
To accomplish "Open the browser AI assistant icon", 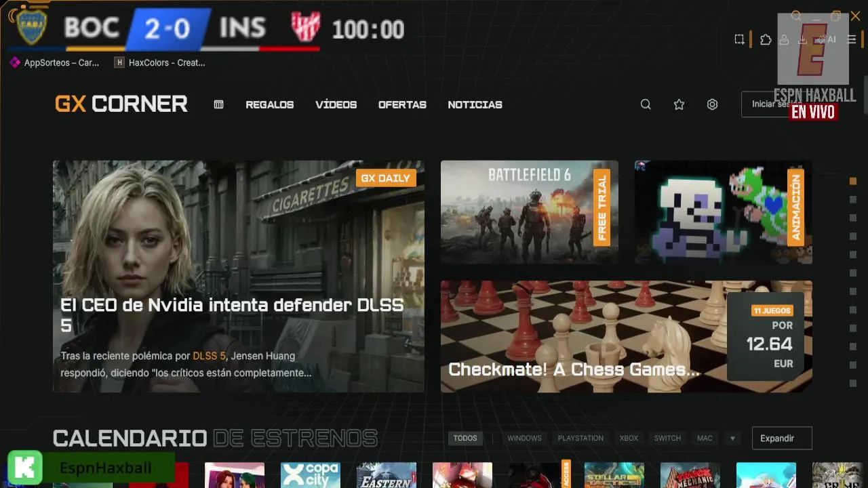I will pyautogui.click(x=827, y=39).
